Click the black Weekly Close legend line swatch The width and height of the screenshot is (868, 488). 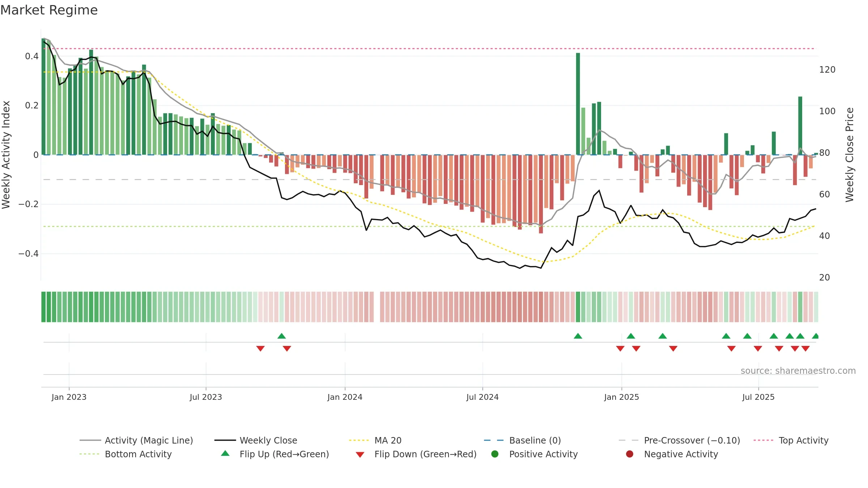225,440
